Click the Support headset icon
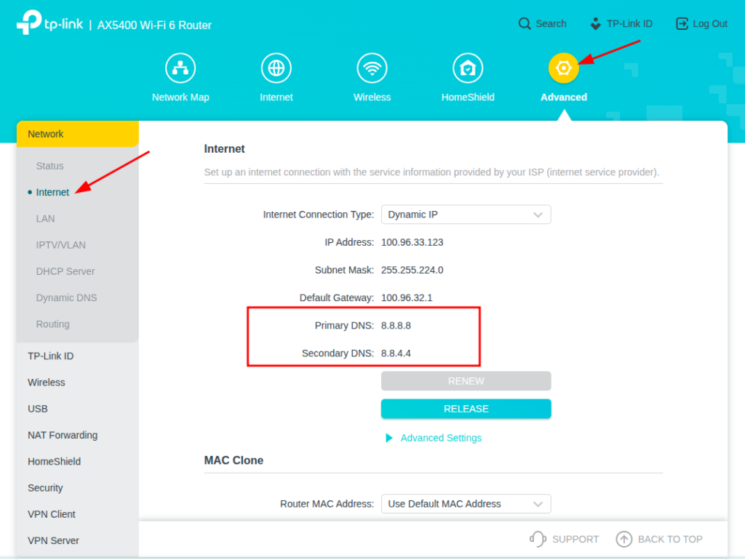Screen dimensions: 745x560 tap(538, 539)
